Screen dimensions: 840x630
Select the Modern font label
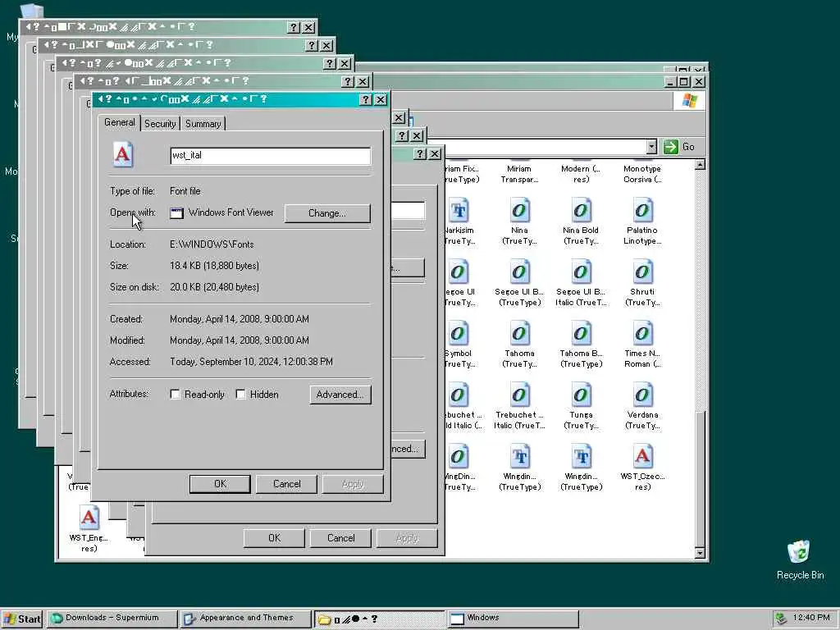(581, 174)
